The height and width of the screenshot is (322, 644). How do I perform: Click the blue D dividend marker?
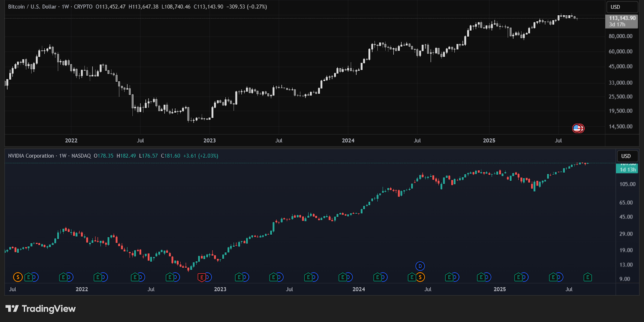pyautogui.click(x=420, y=266)
